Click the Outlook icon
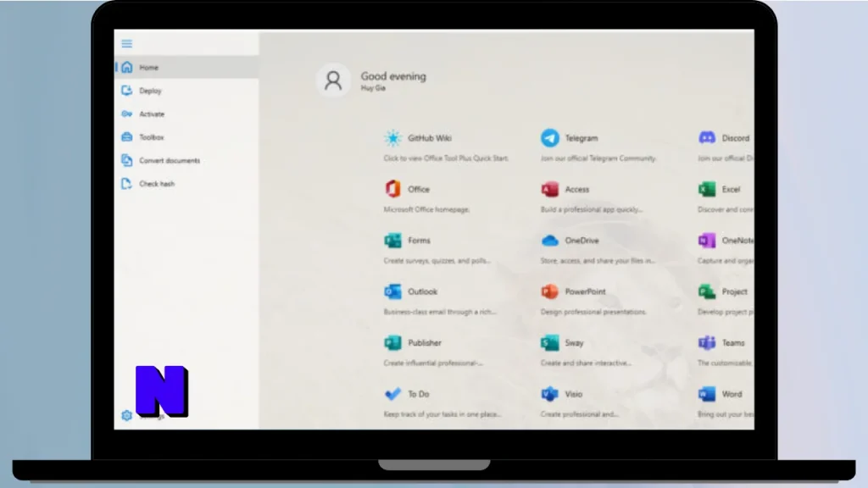Image resolution: width=868 pixels, height=488 pixels. (392, 291)
